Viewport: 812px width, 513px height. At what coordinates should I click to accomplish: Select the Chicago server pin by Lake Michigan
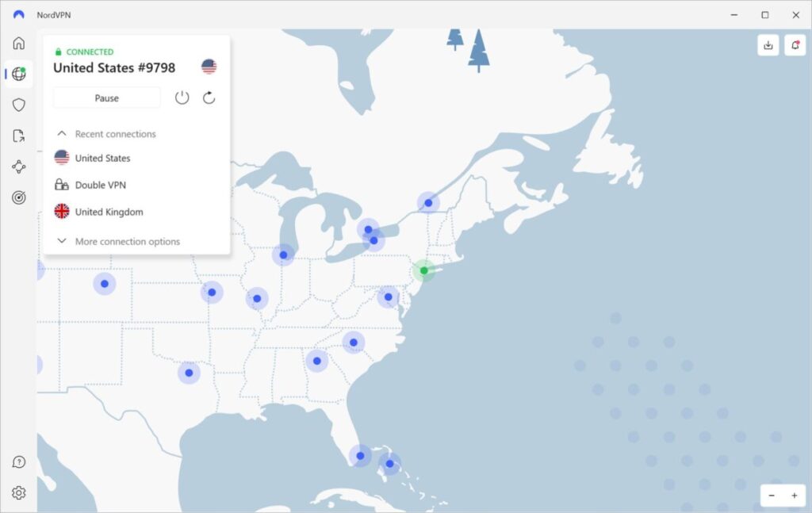283,255
